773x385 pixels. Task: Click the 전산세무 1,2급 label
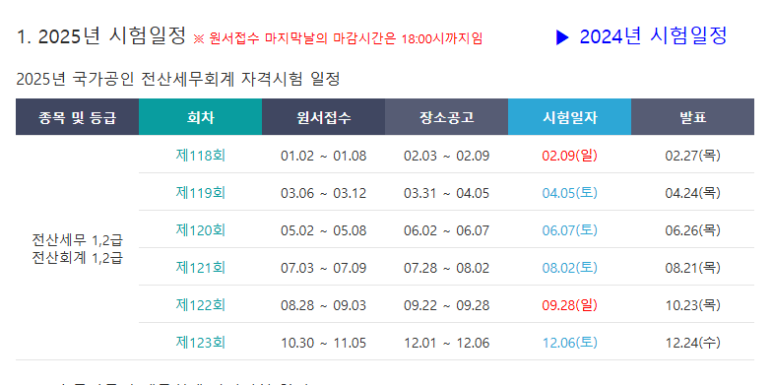pyautogui.click(x=77, y=240)
